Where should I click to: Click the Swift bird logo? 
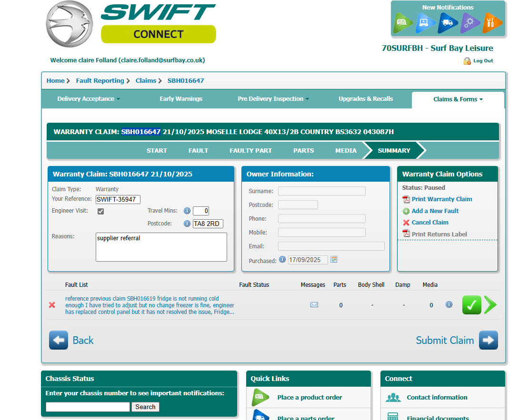click(x=69, y=24)
